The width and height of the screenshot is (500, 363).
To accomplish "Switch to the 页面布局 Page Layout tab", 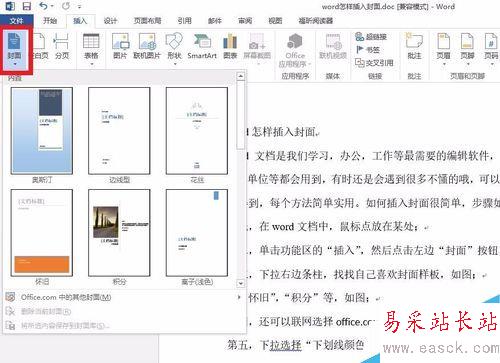I will (147, 21).
